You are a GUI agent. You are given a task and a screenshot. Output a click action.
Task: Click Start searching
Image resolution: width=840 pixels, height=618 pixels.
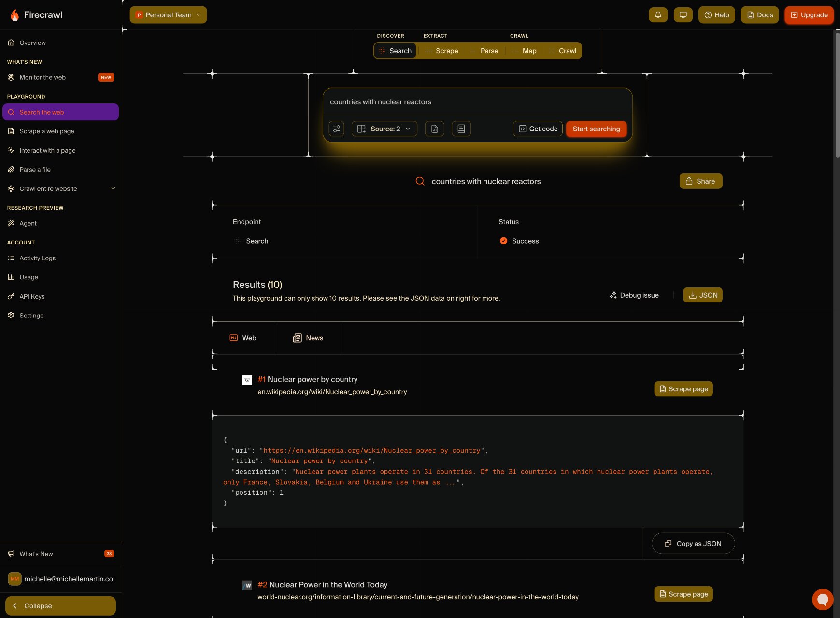(x=596, y=129)
